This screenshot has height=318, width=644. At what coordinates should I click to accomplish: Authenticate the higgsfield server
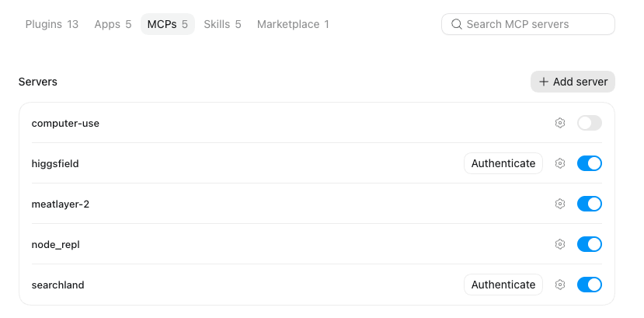pos(503,163)
